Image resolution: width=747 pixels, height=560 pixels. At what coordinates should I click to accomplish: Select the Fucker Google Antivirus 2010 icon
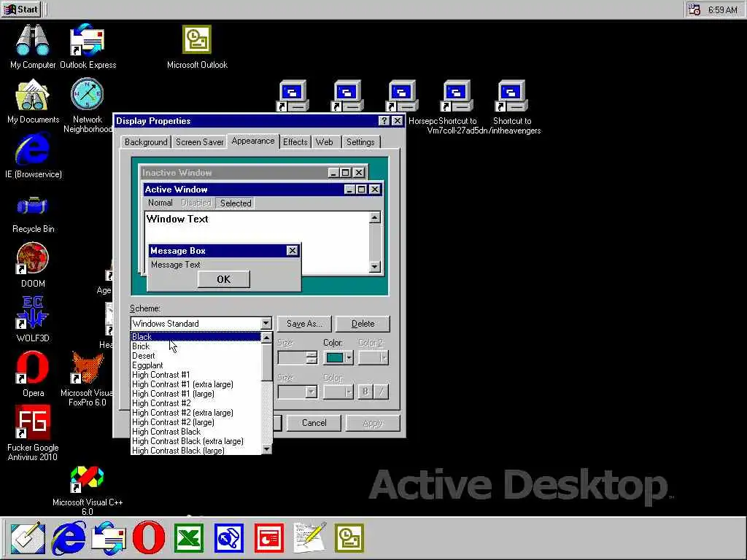coord(33,433)
